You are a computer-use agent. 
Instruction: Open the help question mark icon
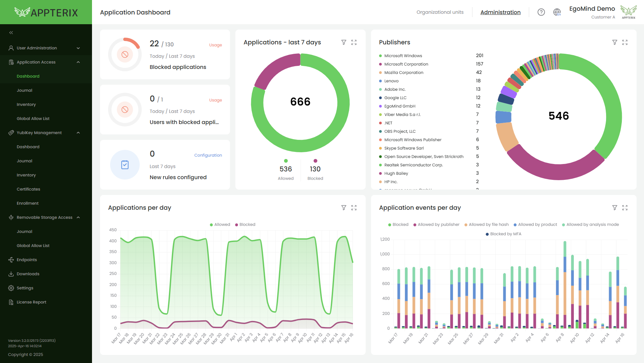coord(541,12)
